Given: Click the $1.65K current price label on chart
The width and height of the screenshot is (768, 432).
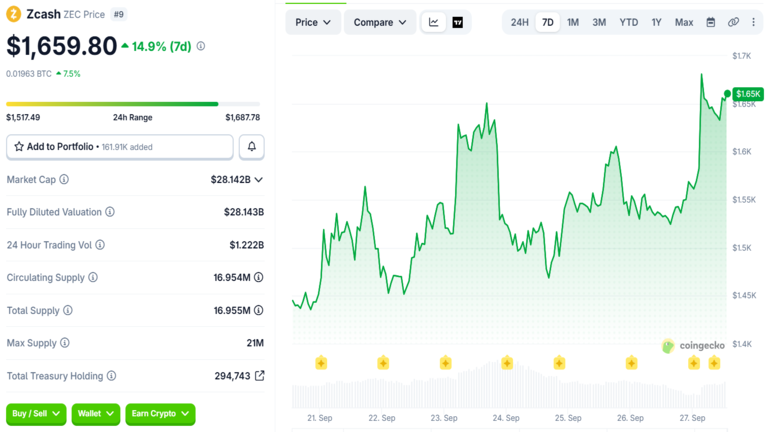Looking at the screenshot, I should 748,94.
